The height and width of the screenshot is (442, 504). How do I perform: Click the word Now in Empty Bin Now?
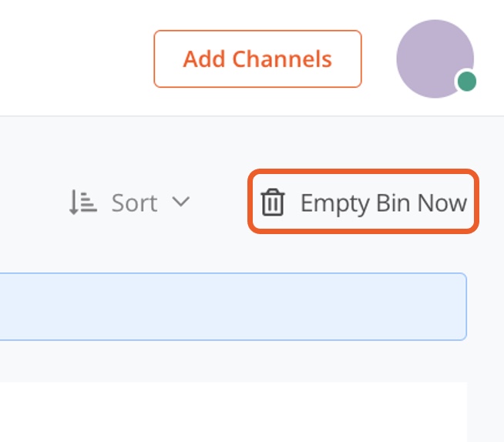pyautogui.click(x=442, y=203)
